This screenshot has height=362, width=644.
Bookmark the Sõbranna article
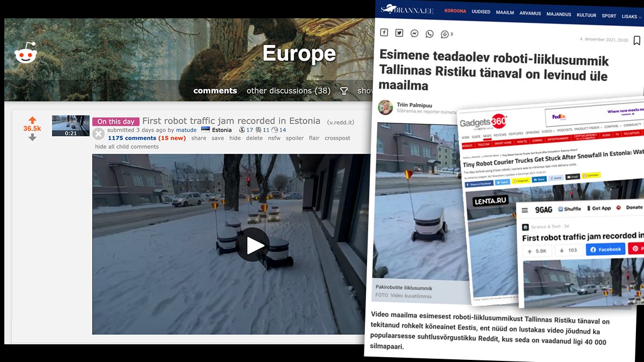tap(636, 40)
